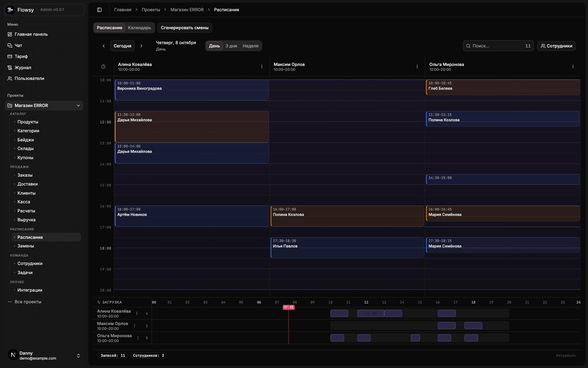Go to Главная breadcrumb link
The height and width of the screenshot is (368, 588).
pos(123,10)
